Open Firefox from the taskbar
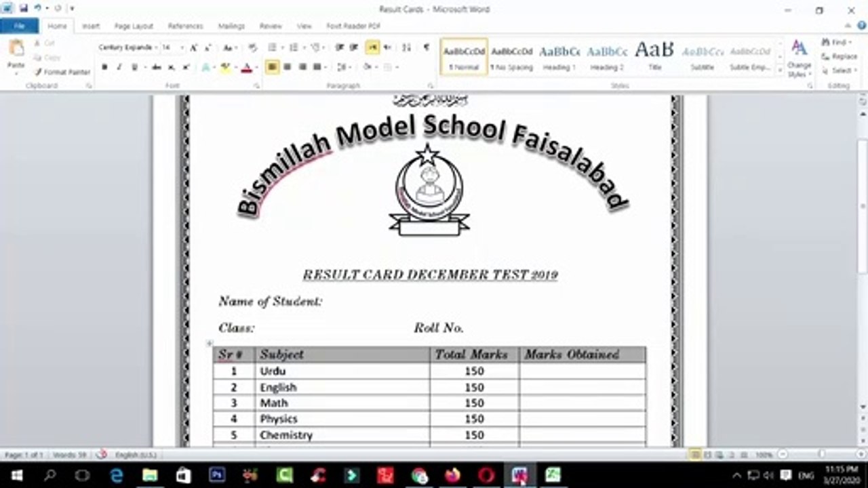868x488 pixels. point(453,475)
